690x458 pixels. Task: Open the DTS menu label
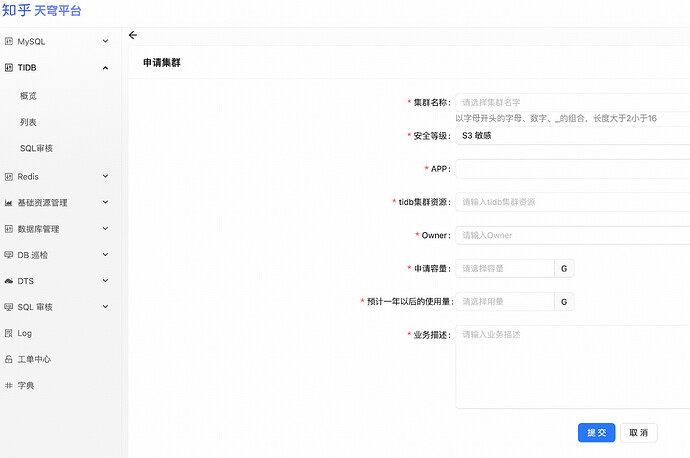click(26, 281)
